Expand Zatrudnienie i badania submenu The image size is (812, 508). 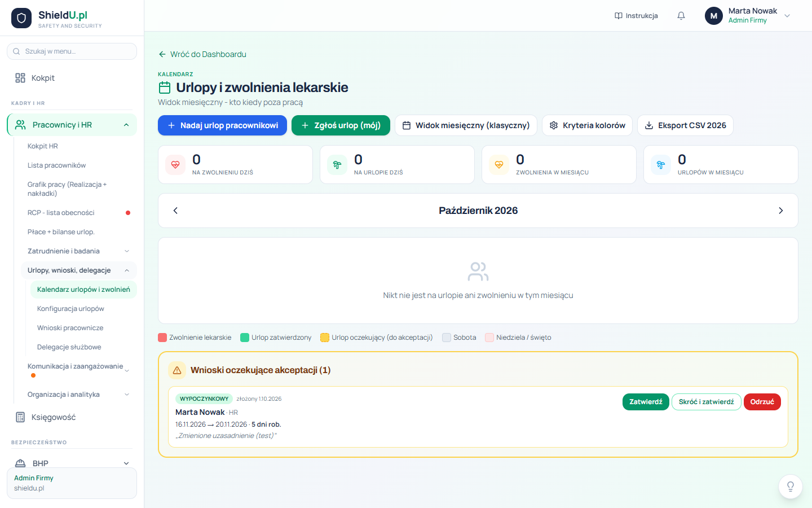pos(127,251)
